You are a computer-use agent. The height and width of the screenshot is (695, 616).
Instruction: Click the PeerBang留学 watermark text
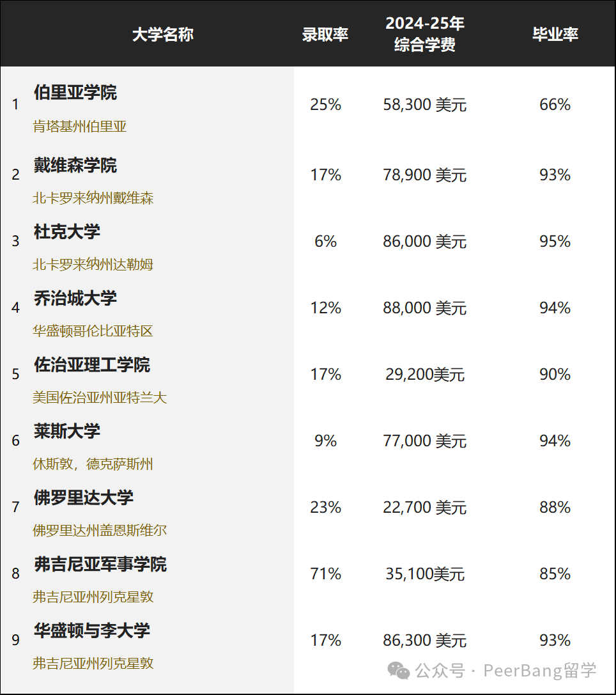tap(540, 671)
